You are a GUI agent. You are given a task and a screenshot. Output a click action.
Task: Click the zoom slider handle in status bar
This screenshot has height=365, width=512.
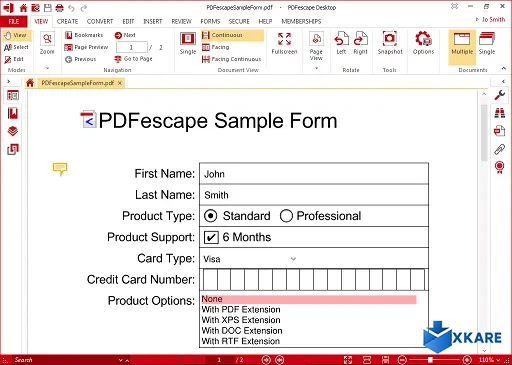click(430, 360)
